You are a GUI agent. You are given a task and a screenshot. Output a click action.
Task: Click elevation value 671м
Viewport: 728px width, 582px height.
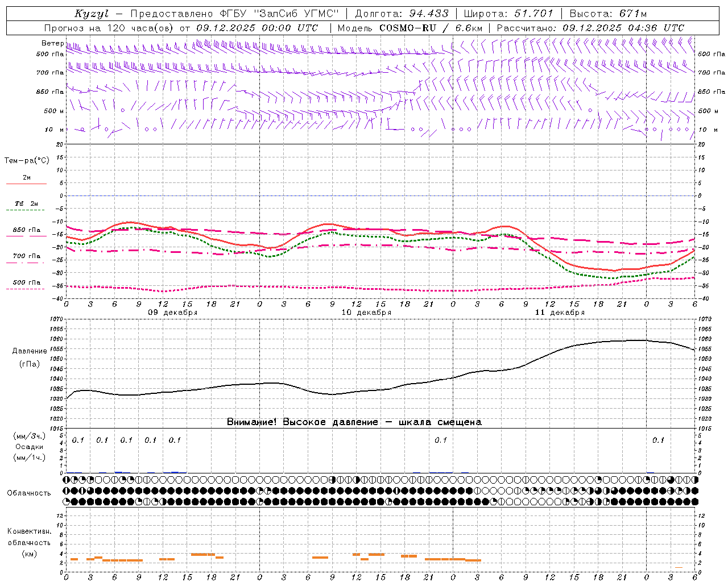pos(632,14)
